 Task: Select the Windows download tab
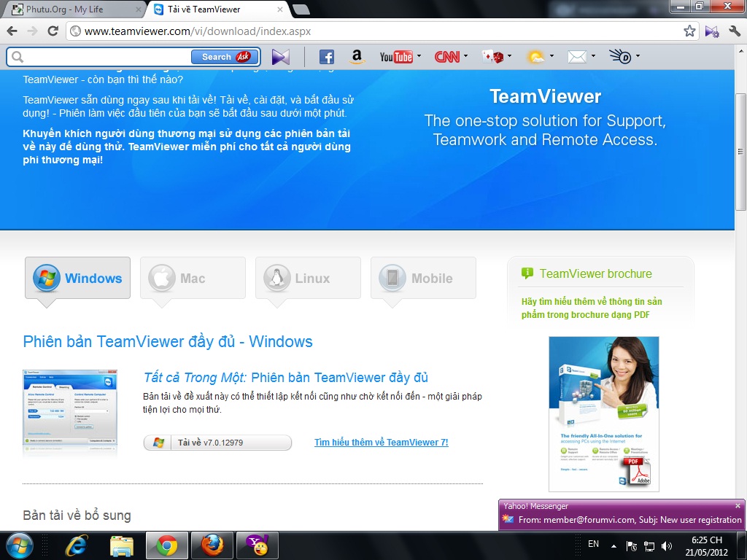click(x=77, y=278)
